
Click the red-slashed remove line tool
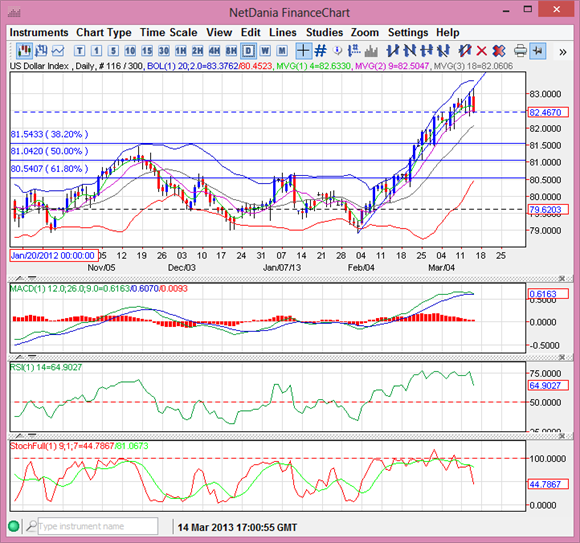click(x=465, y=51)
